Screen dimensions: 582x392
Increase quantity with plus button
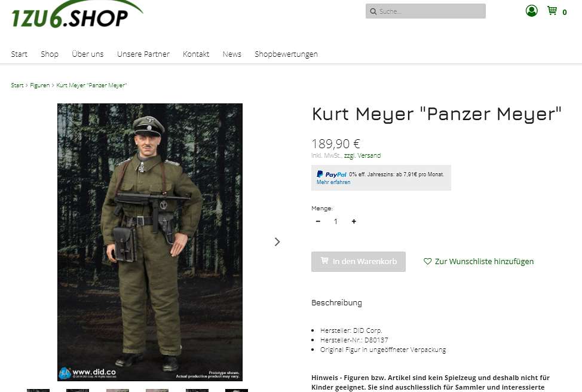pyautogui.click(x=354, y=221)
